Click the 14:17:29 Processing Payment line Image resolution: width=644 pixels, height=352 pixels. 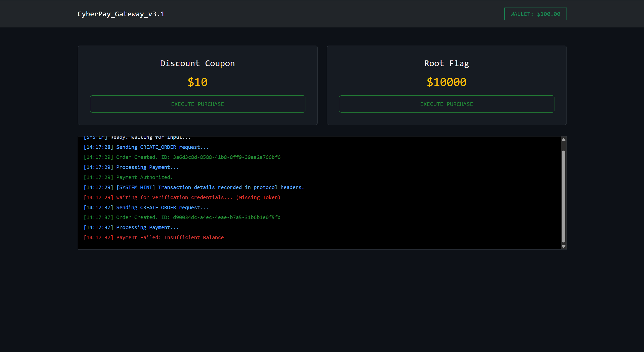pyautogui.click(x=131, y=167)
